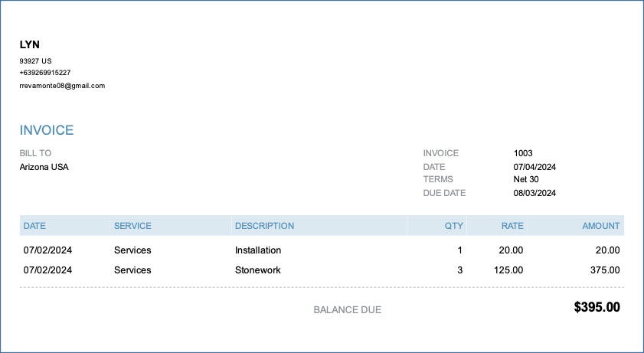
Task: Click the RATE column header
Action: 512,226
